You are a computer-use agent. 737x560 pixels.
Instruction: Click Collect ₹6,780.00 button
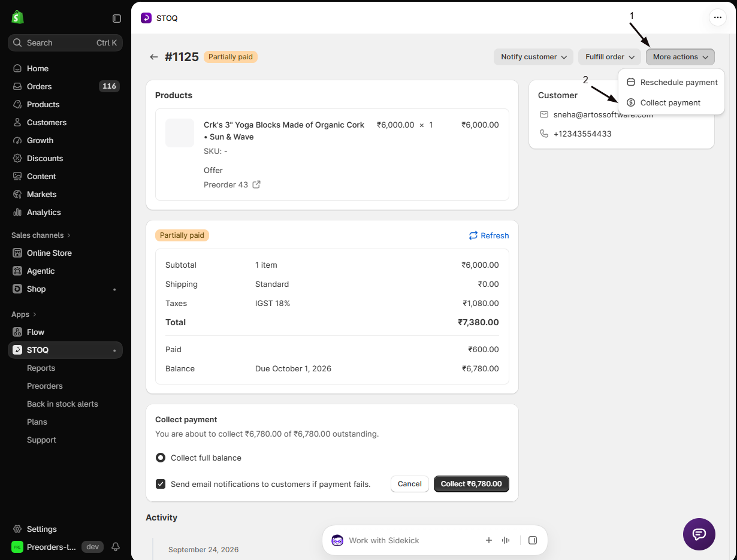pyautogui.click(x=472, y=484)
